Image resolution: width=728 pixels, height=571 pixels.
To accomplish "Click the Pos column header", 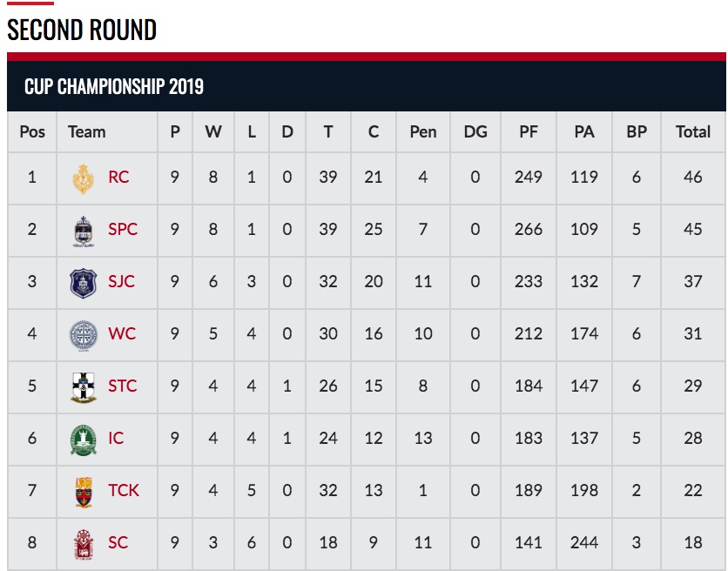I will 32,132.
